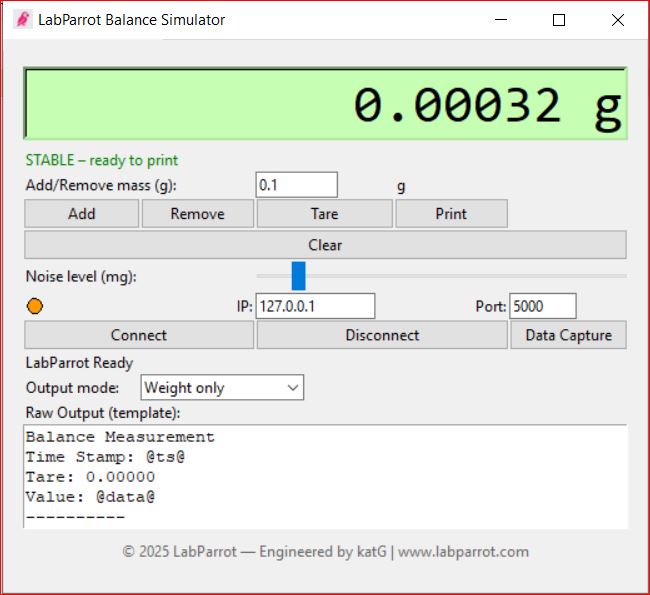Click the 'Time Stamp: @ts@' template line

(105, 457)
